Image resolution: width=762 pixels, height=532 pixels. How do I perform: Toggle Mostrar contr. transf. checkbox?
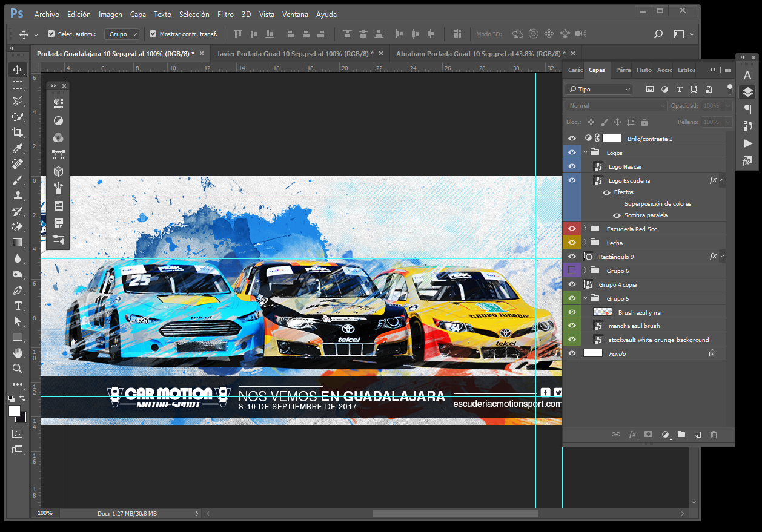(153, 34)
